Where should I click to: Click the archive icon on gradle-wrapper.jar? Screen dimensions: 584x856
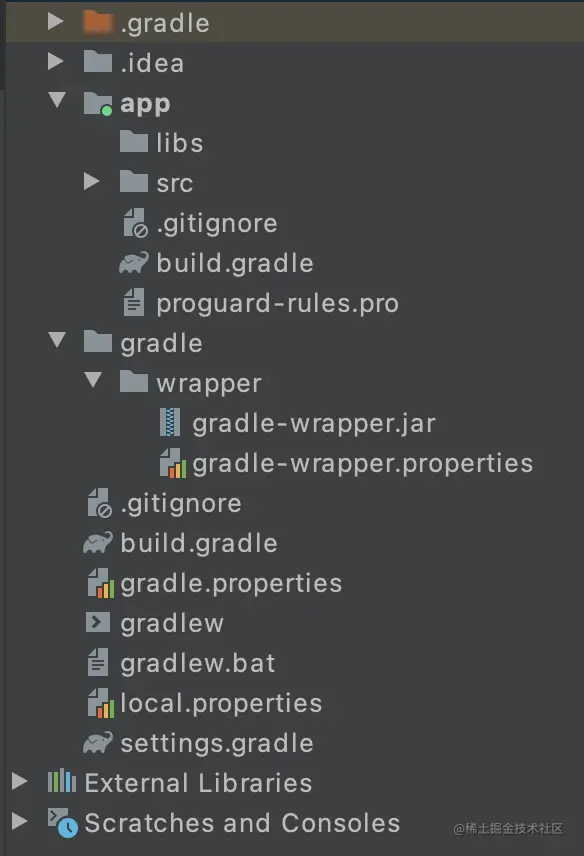(168, 422)
